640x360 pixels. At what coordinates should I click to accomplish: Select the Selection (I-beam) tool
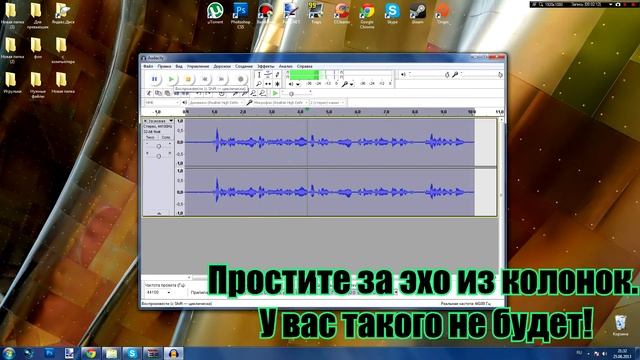[x=259, y=74]
